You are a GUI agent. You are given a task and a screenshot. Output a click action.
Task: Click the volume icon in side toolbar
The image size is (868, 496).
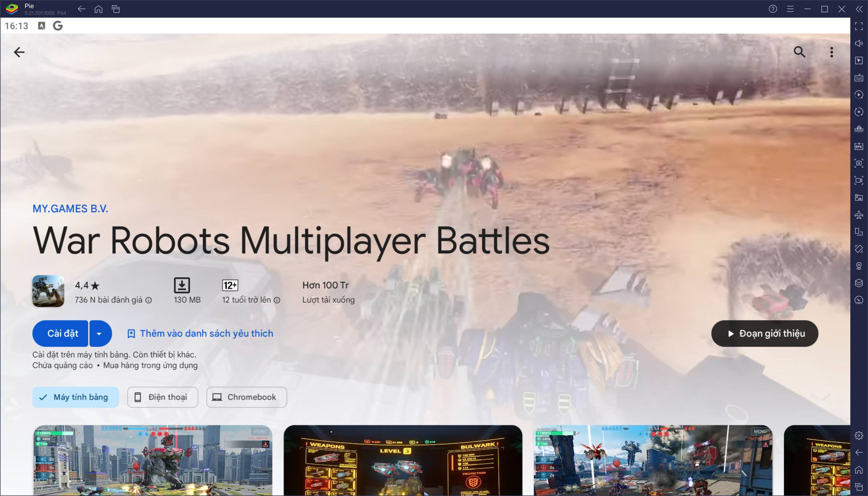[x=859, y=43]
